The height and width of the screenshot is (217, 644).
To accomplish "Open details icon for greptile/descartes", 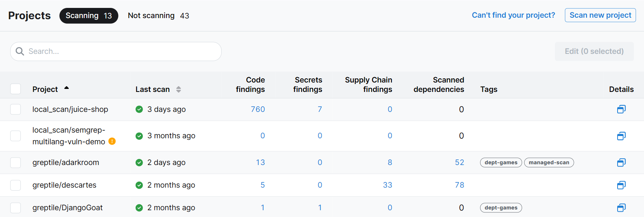I will (x=621, y=185).
